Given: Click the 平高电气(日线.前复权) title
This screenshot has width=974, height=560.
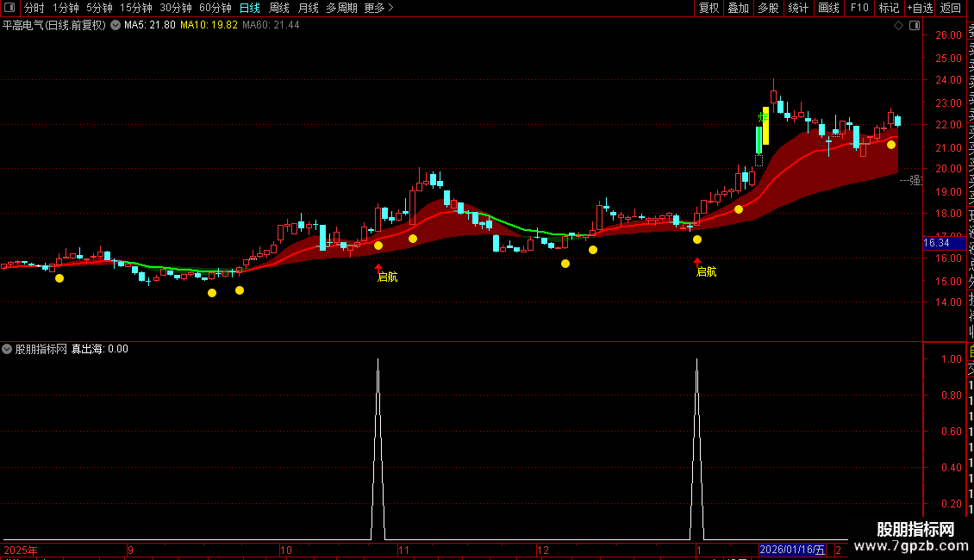Looking at the screenshot, I should (x=54, y=26).
